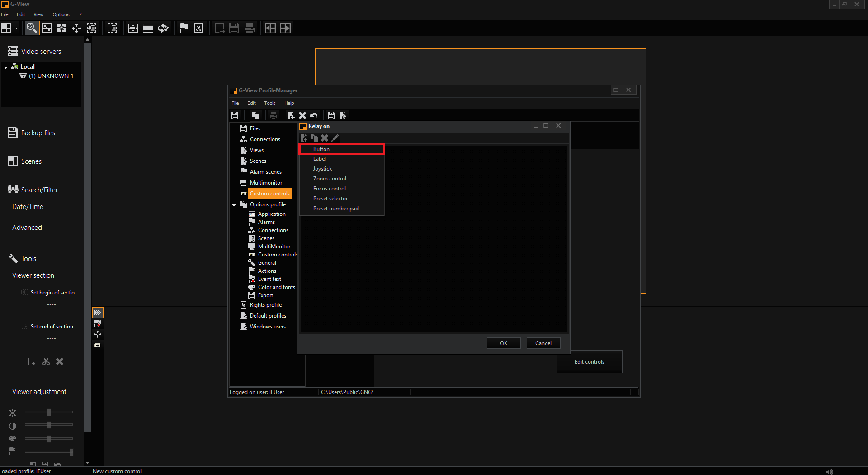Click the Edit controls button
Image resolution: width=868 pixels, height=475 pixels.
[x=589, y=362]
